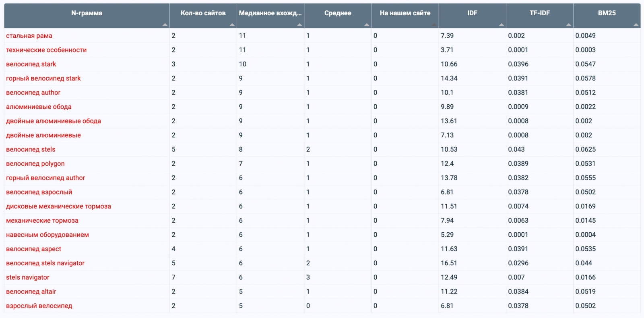
Task: Select the "горный велосипед stark" phrase
Action: 43,78
